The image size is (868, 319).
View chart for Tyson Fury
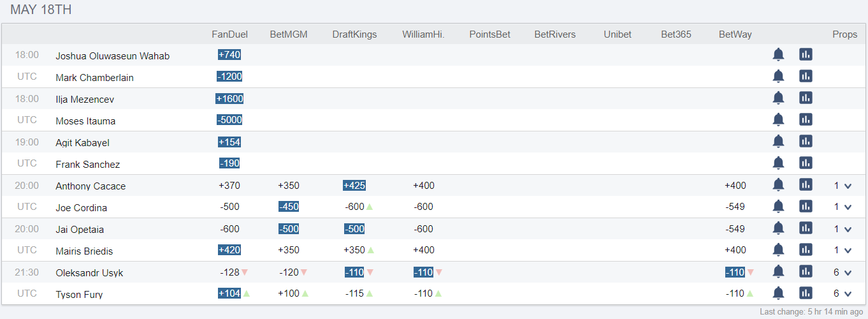806,293
